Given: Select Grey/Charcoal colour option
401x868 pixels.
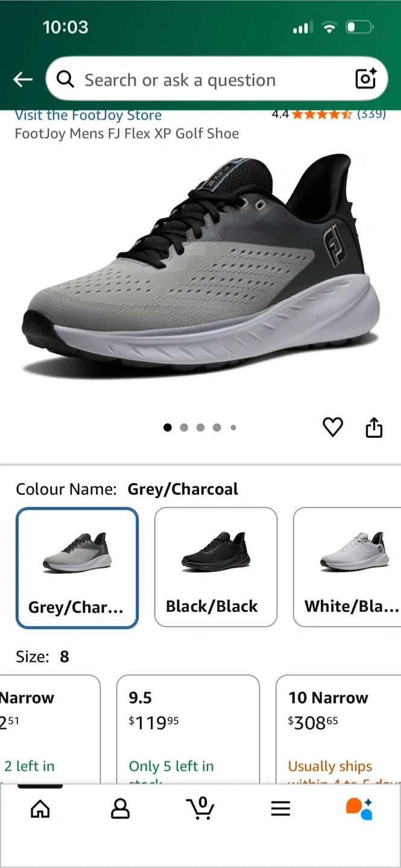Looking at the screenshot, I should tap(77, 568).
